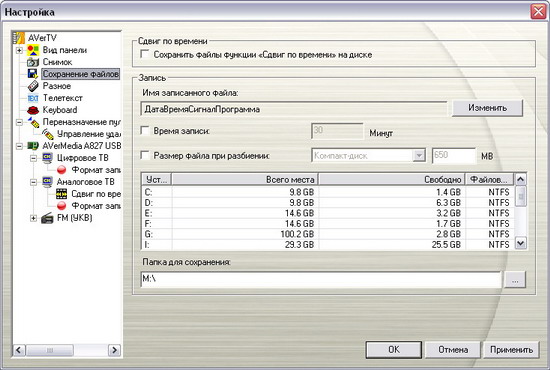Toggle the Время записи checkbox
The width and height of the screenshot is (550, 370).
tap(145, 131)
